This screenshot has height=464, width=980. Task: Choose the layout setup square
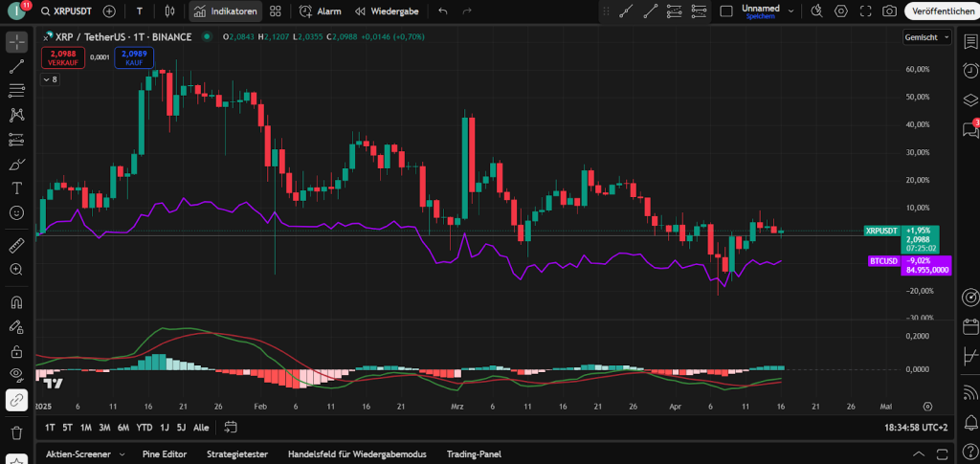coord(726,11)
